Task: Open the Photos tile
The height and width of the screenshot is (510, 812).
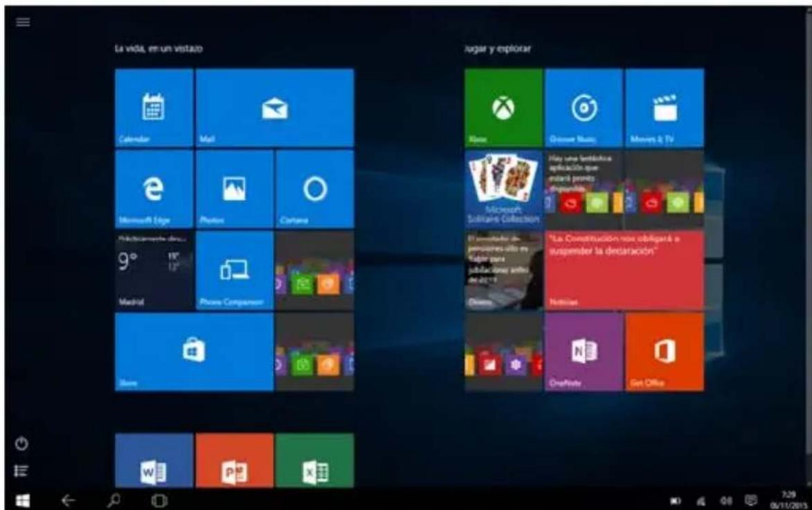Action: (235, 188)
